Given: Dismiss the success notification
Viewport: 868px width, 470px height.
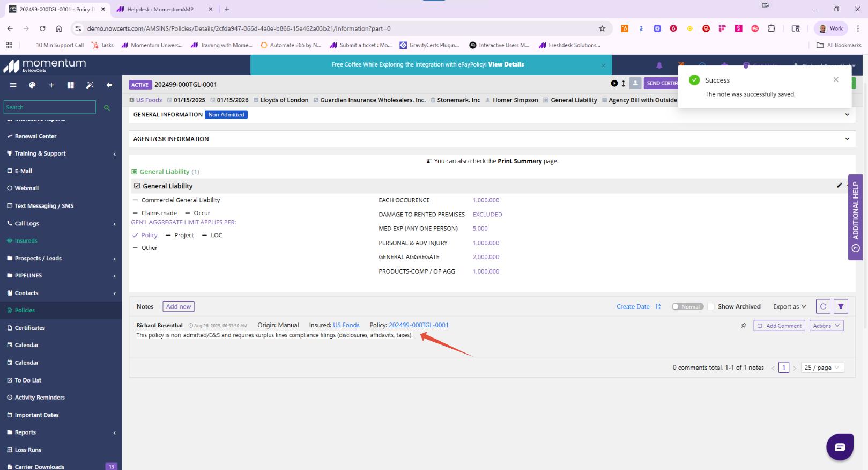Looking at the screenshot, I should pos(836,79).
